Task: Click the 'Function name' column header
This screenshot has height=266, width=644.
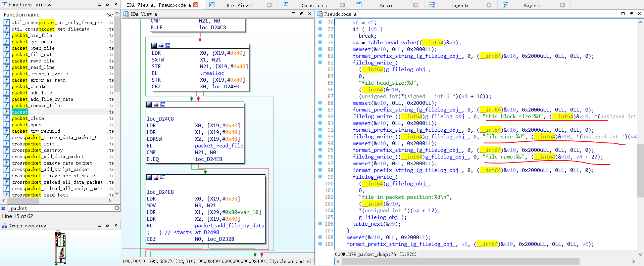Action: pyautogui.click(x=21, y=14)
